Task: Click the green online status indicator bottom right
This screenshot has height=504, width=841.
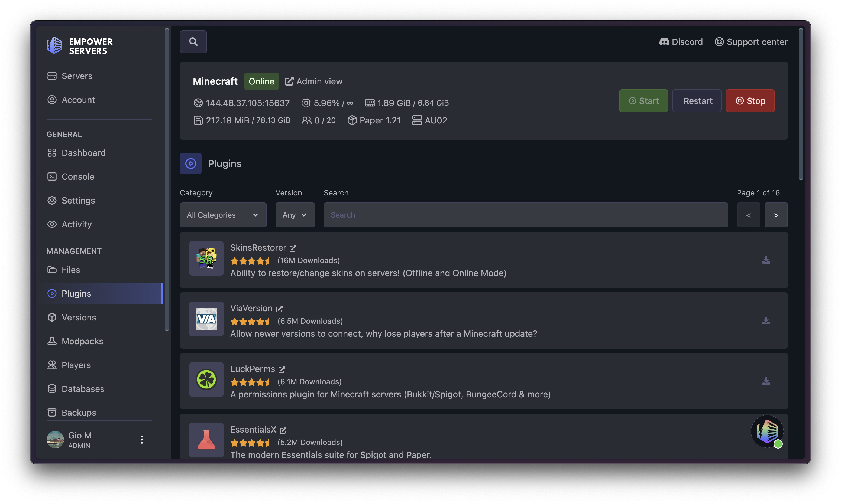Action: pyautogui.click(x=779, y=444)
